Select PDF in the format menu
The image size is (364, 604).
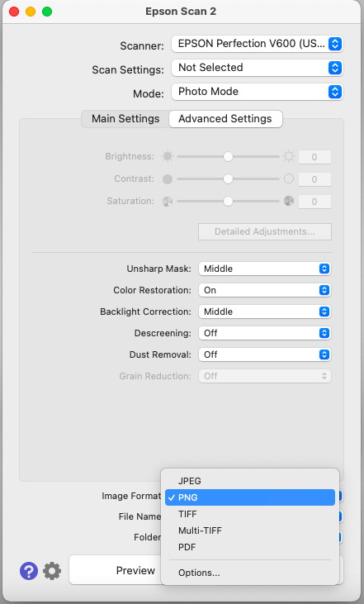tap(250, 547)
